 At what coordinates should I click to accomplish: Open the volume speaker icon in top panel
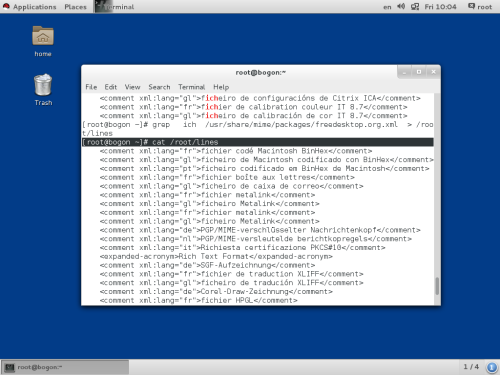(401, 6)
